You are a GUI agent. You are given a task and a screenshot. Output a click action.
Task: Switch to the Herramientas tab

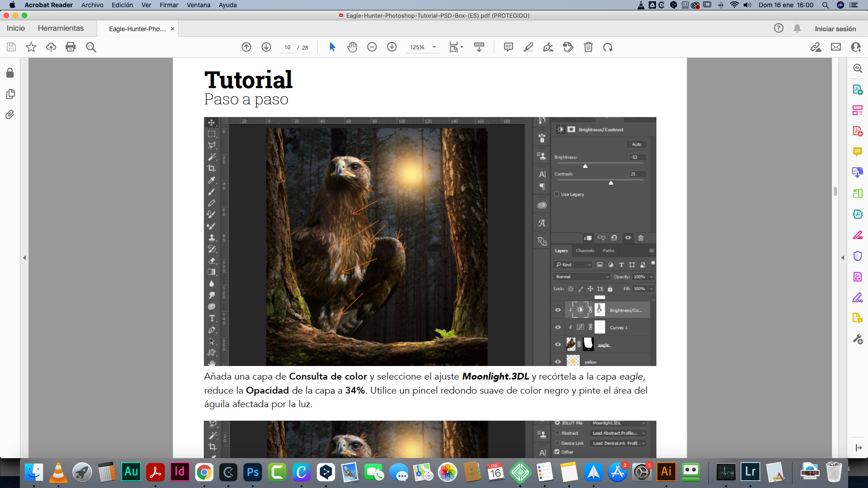(x=61, y=28)
